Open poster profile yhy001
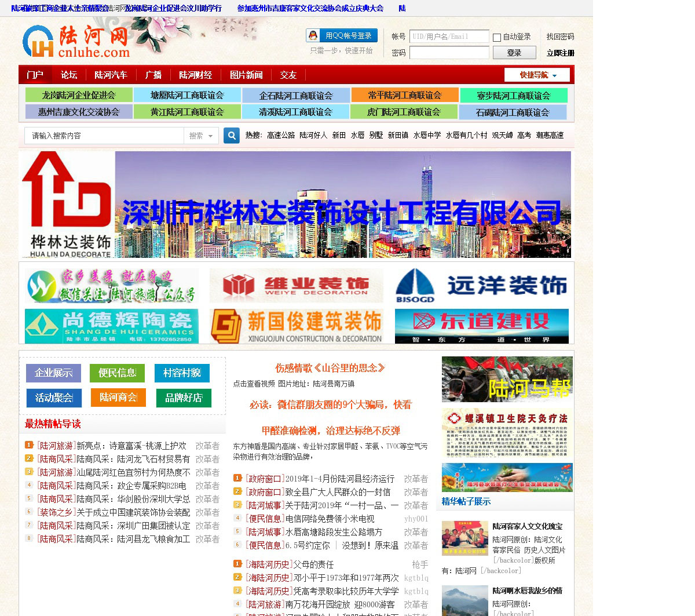The image size is (695, 616). tap(416, 519)
